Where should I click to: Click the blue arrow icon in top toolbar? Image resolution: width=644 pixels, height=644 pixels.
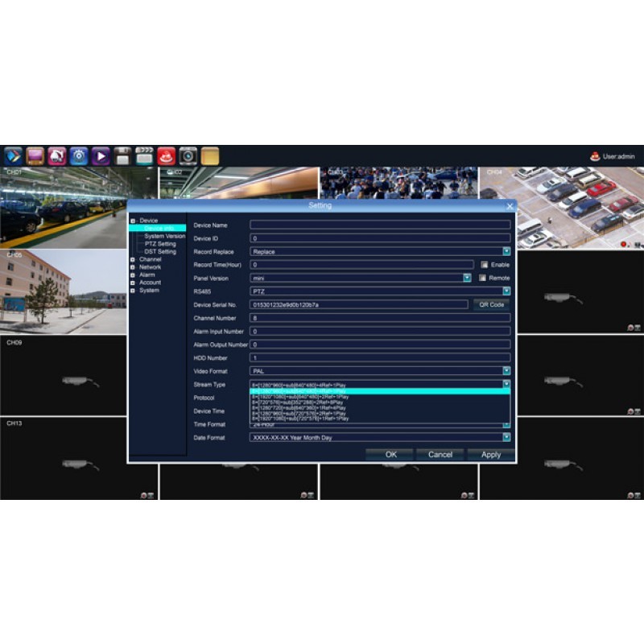(x=13, y=156)
